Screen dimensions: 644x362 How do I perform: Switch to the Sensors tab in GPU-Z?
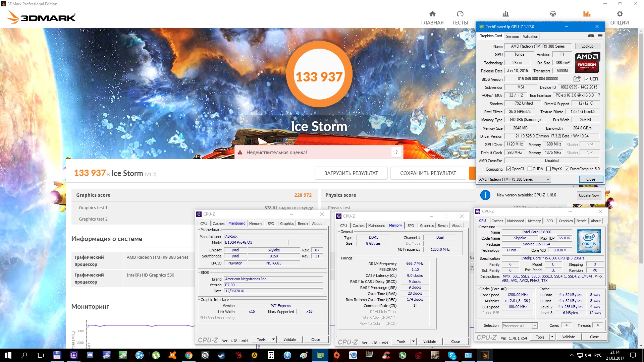[x=512, y=36]
